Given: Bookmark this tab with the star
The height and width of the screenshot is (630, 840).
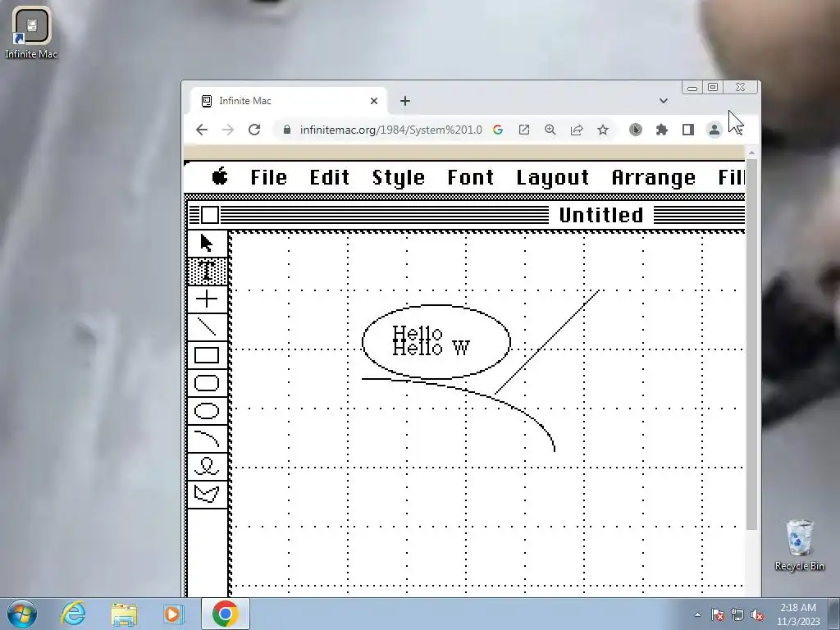Looking at the screenshot, I should pos(603,130).
